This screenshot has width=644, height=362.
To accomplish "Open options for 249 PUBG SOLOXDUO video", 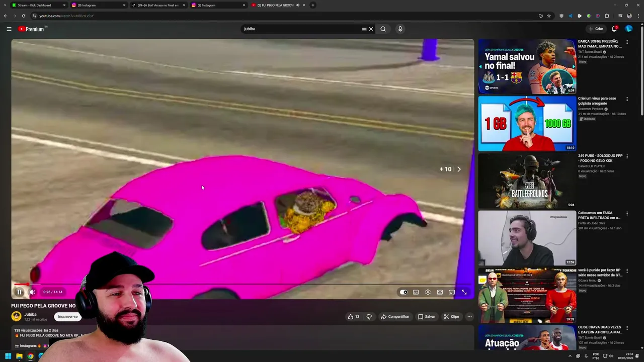I will pos(627,156).
